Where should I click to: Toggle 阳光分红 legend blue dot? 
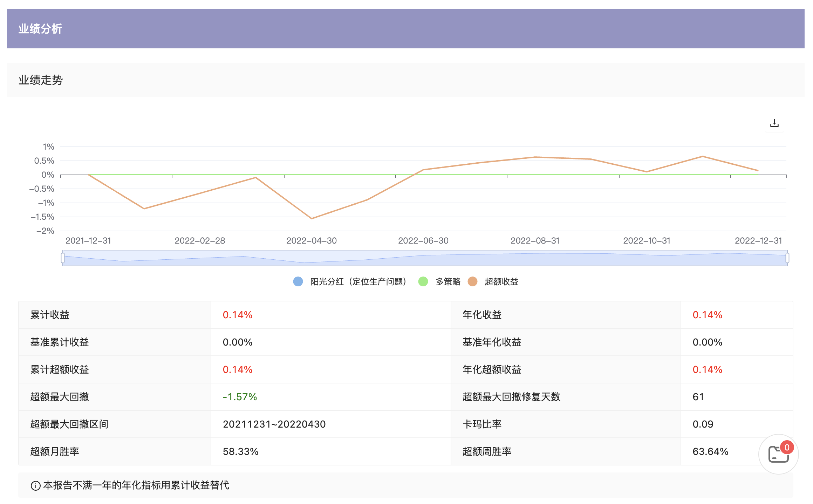pyautogui.click(x=298, y=281)
